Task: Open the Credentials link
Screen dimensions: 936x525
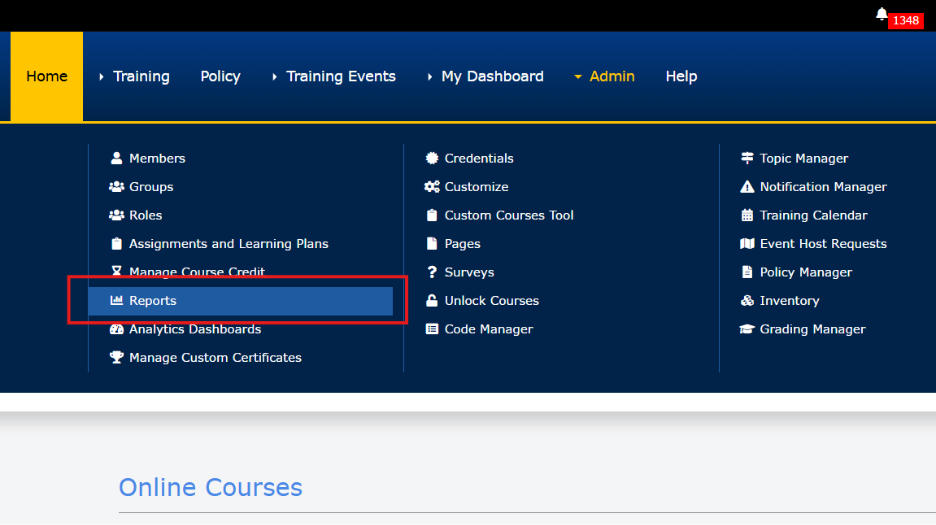Action: point(479,158)
